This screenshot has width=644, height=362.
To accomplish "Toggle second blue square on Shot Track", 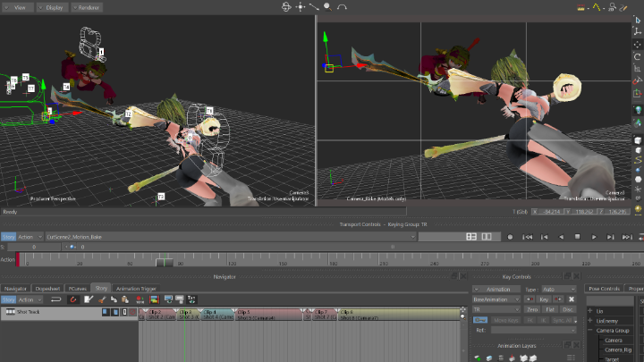I will point(115,312).
